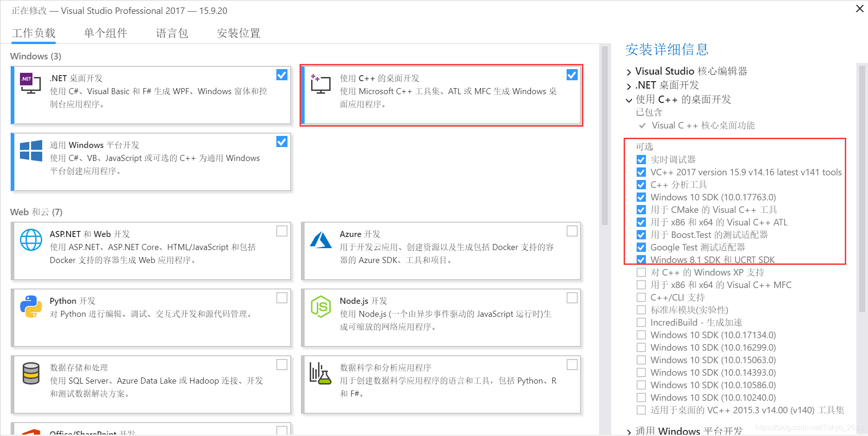Click Visual C ++ 核心桌面功能 included item
This screenshot has width=868, height=436.
[x=703, y=125]
